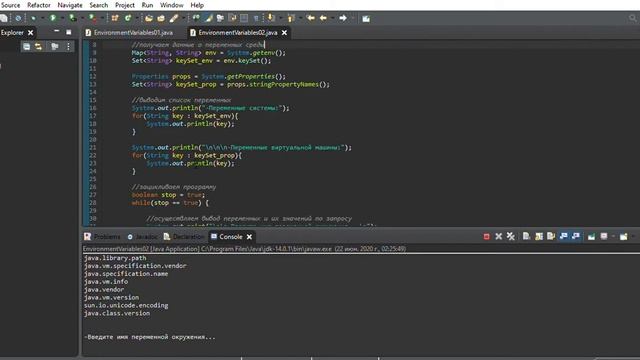Screen dimensions: 640x360
Task: Click Display Selected Console monitor icon
Action: (604, 237)
